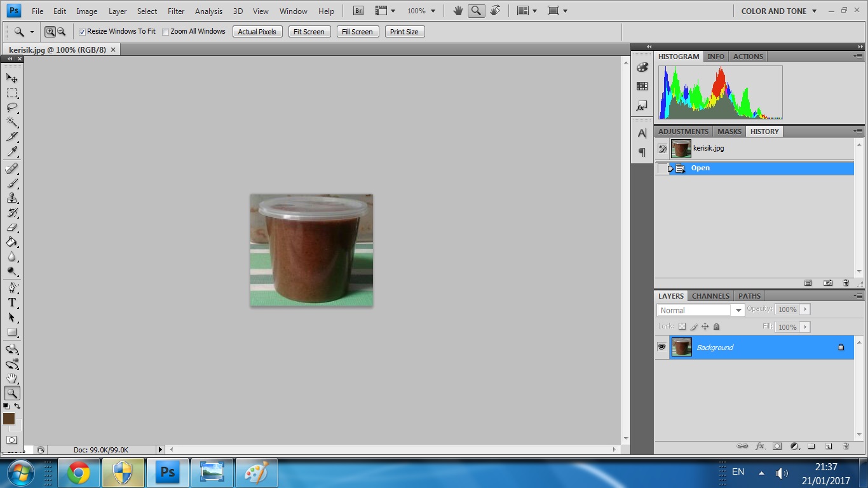
Task: Open the Filter menu
Action: 176,11
